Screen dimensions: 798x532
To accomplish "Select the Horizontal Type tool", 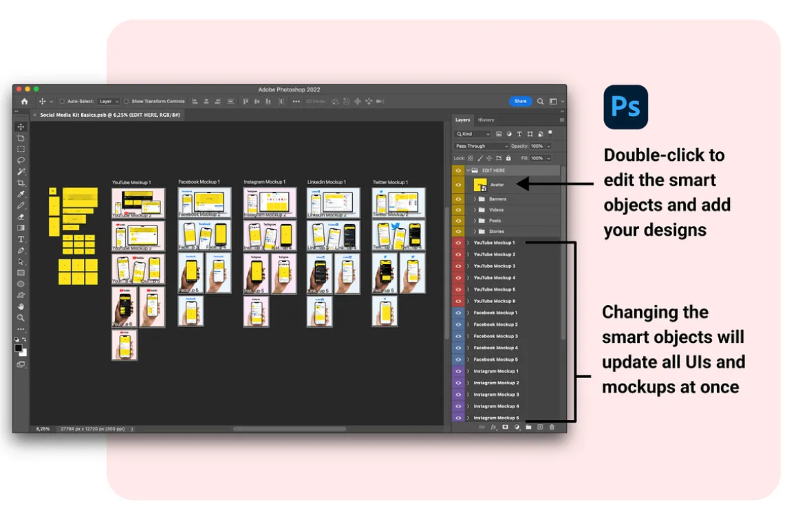I will pyautogui.click(x=21, y=239).
